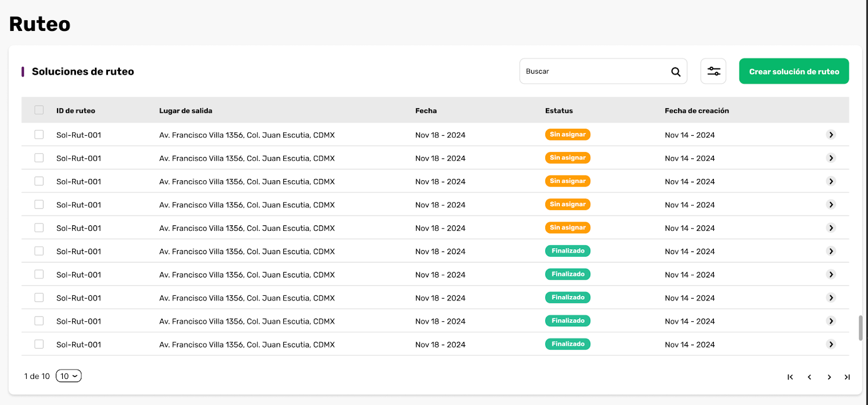Screen dimensions: 868x405
Task: Check the last row's checkbox
Action: point(39,344)
